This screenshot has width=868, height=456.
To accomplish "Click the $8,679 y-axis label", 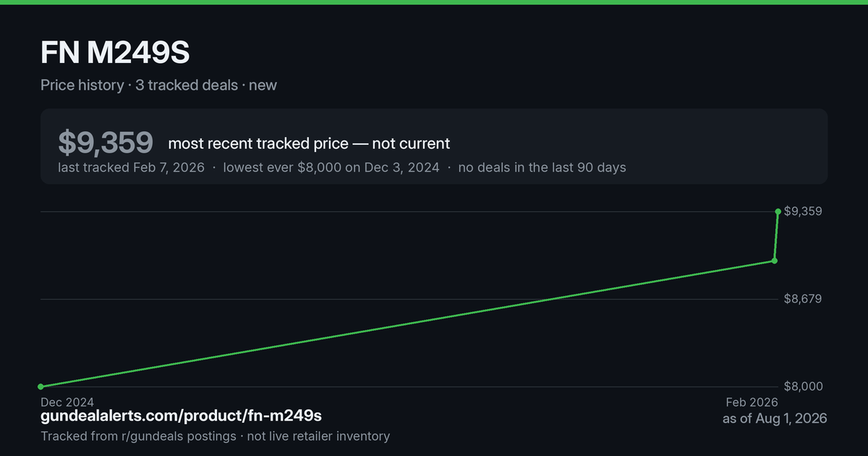I will [803, 299].
